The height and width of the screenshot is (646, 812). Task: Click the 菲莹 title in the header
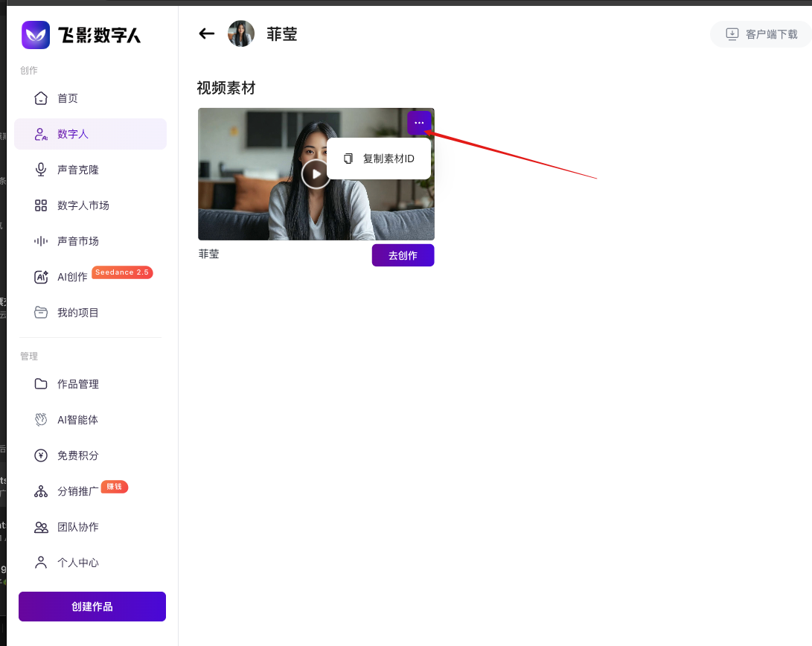[282, 34]
